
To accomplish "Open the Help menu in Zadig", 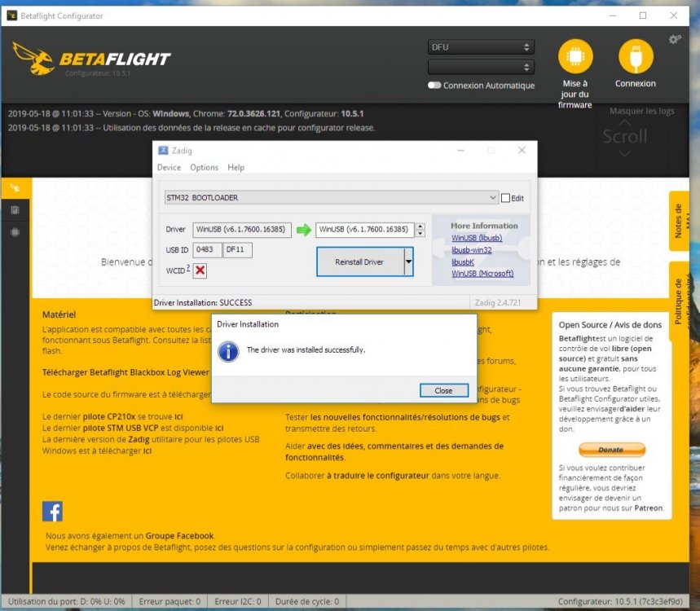I will coord(236,167).
